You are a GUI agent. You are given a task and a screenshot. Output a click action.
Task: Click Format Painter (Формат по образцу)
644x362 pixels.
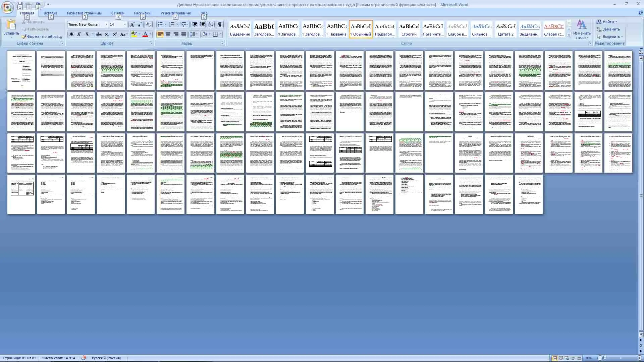pyautogui.click(x=42, y=37)
